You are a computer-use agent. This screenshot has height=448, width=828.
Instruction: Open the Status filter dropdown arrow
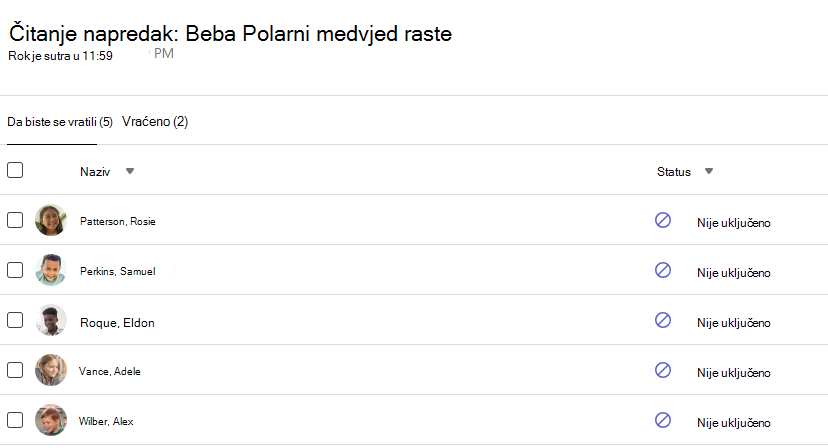709,171
